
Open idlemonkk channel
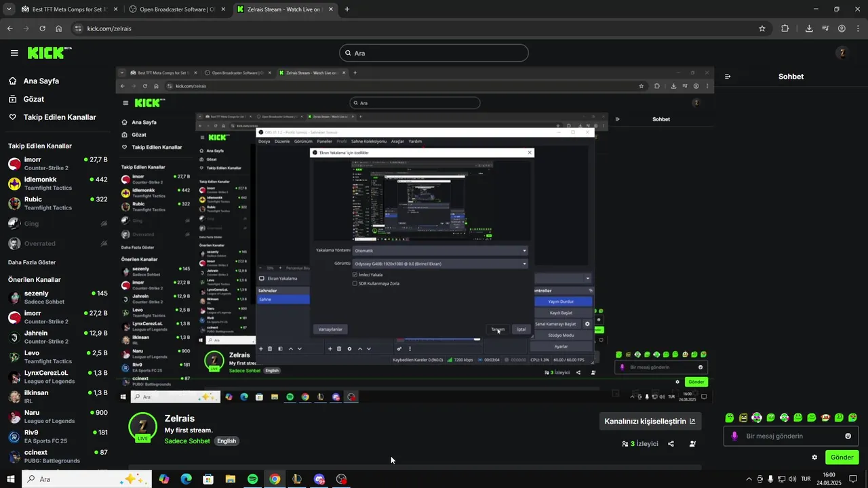pos(58,183)
